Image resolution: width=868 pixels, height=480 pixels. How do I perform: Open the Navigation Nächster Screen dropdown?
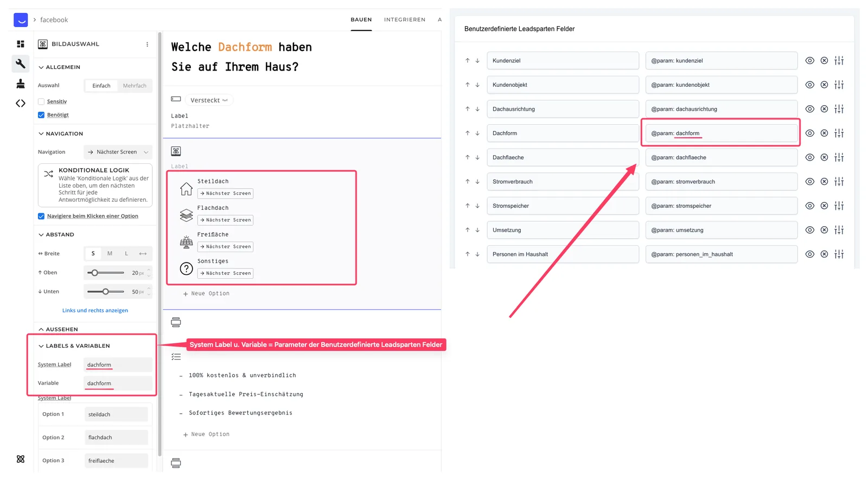(118, 152)
